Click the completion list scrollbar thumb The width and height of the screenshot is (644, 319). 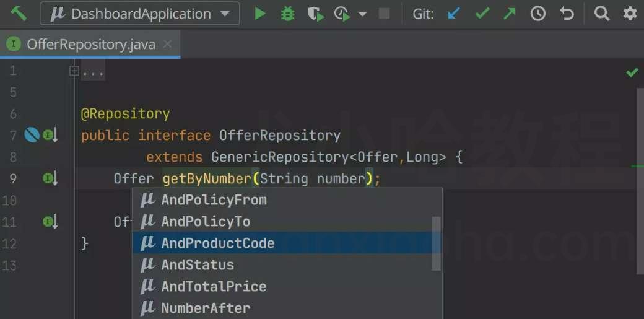(x=436, y=243)
